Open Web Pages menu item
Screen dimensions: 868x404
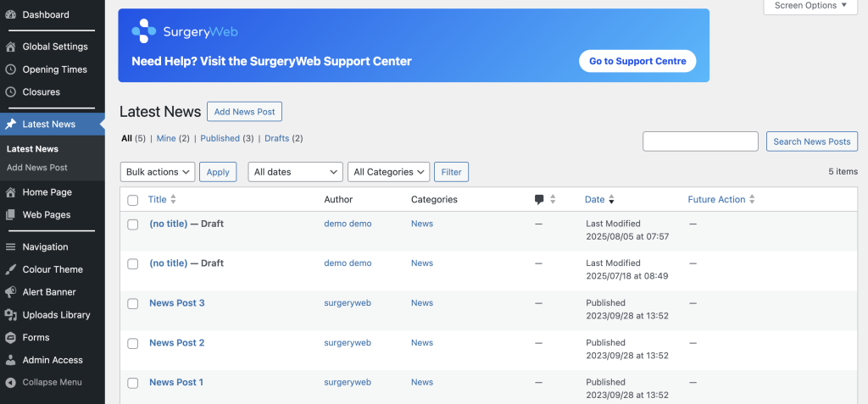pyautogui.click(x=47, y=215)
